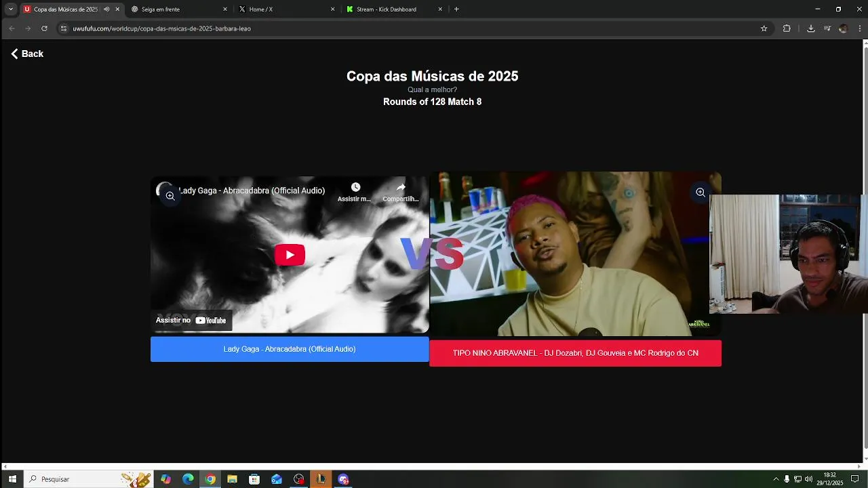This screenshot has height=488, width=868.
Task: Open the video title 'Lady Gaga - Abracadabra (Official Audio)'
Action: 252,190
